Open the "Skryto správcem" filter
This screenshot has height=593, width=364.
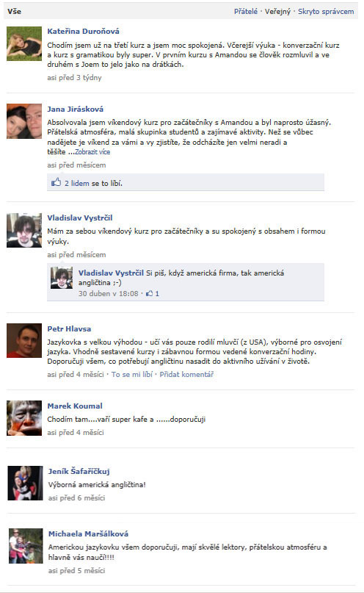click(326, 11)
